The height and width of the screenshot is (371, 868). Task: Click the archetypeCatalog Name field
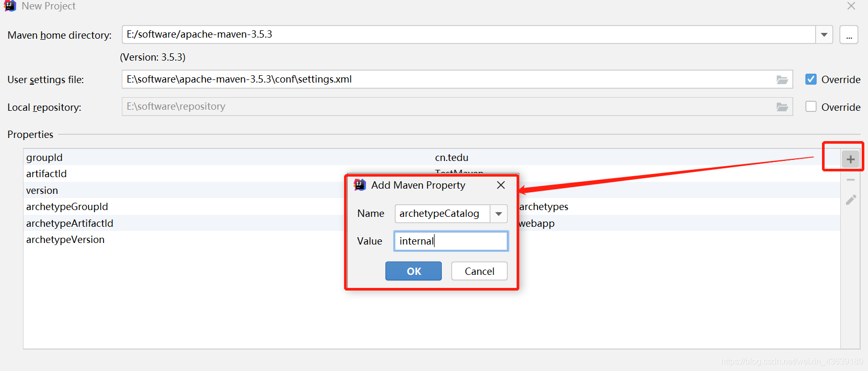click(x=442, y=214)
